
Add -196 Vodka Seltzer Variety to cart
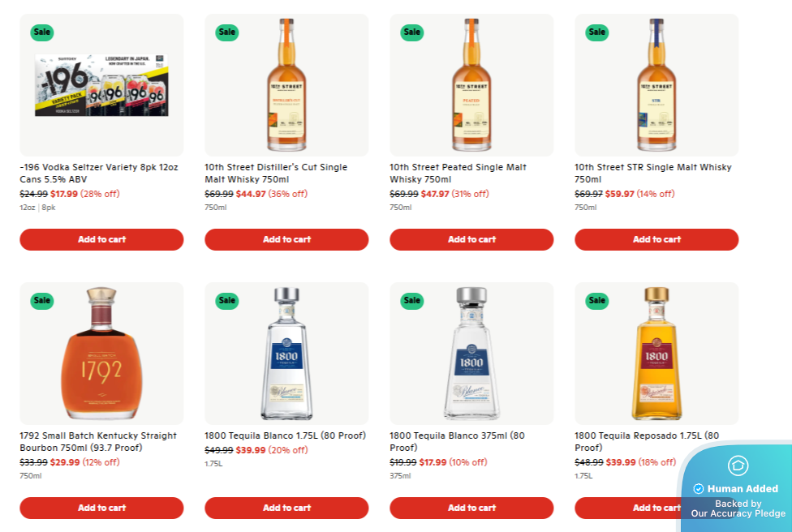point(101,239)
